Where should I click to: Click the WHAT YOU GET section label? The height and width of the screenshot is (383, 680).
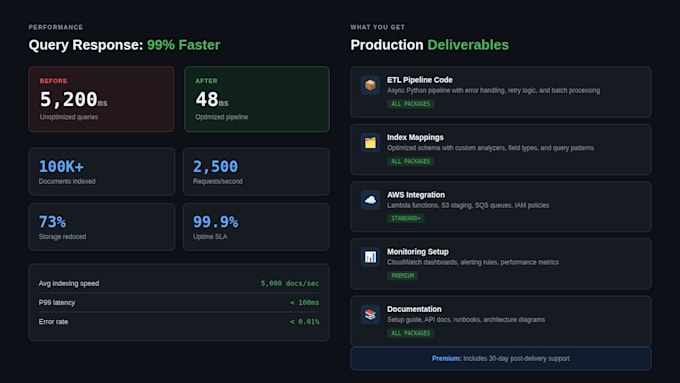pos(377,27)
